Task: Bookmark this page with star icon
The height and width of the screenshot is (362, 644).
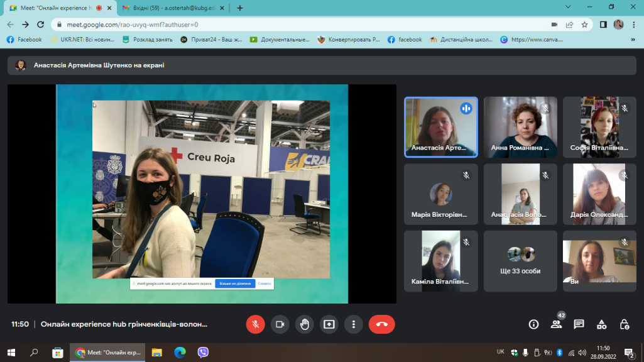Action: click(584, 25)
